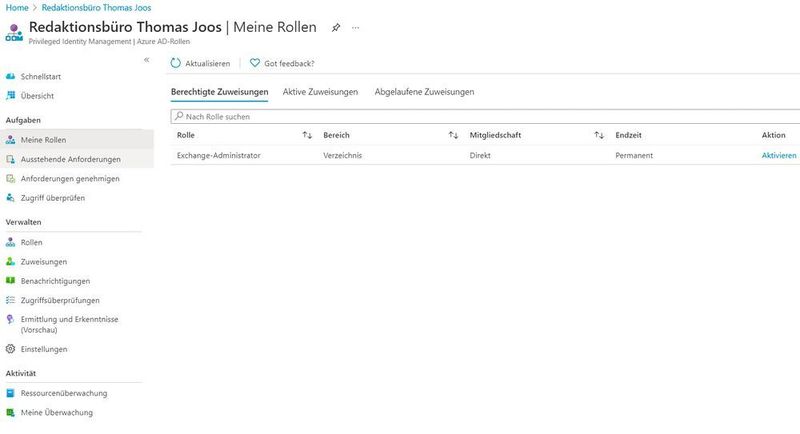Click the Zugriff überprüfen icon
Image resolution: width=800 pixels, height=434 pixels.
click(10, 198)
